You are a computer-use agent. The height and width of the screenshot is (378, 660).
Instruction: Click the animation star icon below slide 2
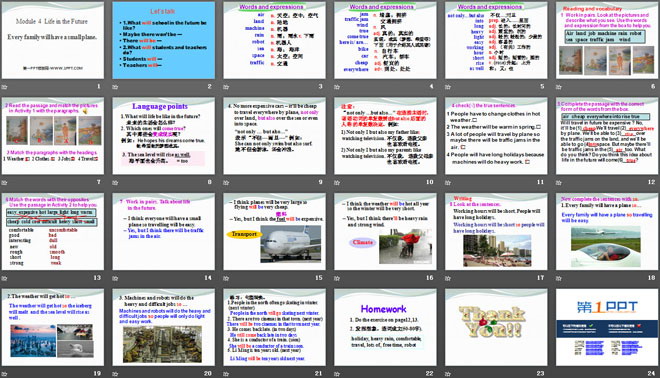(x=115, y=87)
